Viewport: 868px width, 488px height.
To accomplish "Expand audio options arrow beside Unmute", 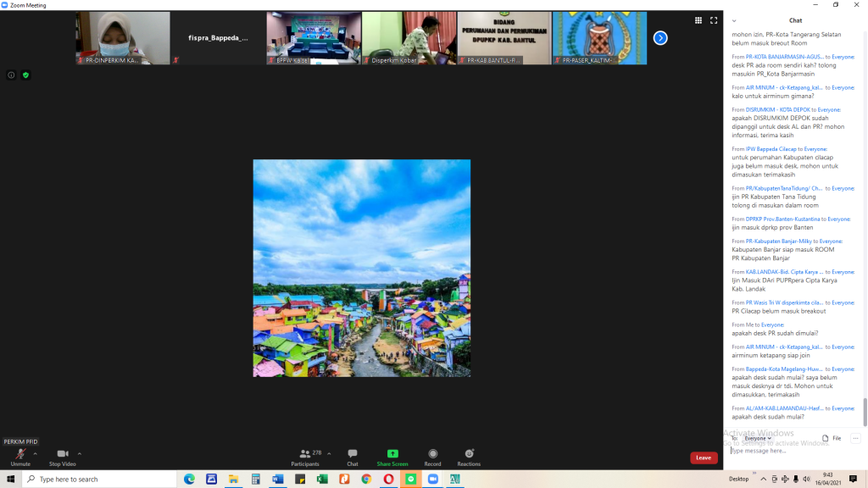I will [x=35, y=453].
